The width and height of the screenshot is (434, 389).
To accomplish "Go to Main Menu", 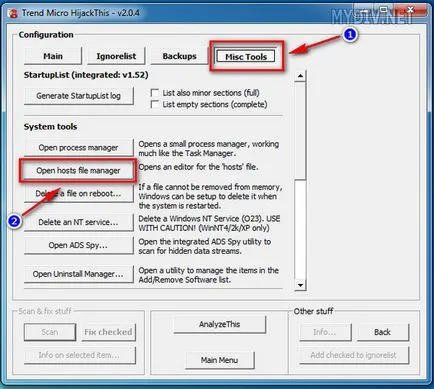I will pyautogui.click(x=219, y=360).
